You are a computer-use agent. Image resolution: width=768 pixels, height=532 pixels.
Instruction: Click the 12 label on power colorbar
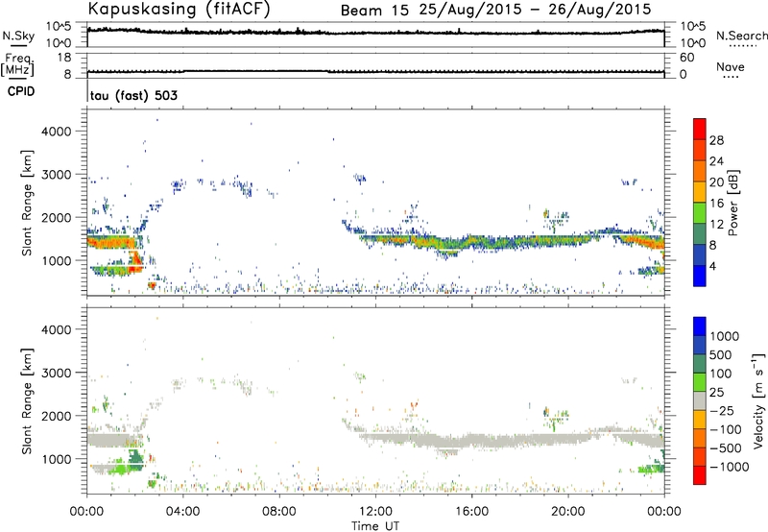pyautogui.click(x=716, y=225)
